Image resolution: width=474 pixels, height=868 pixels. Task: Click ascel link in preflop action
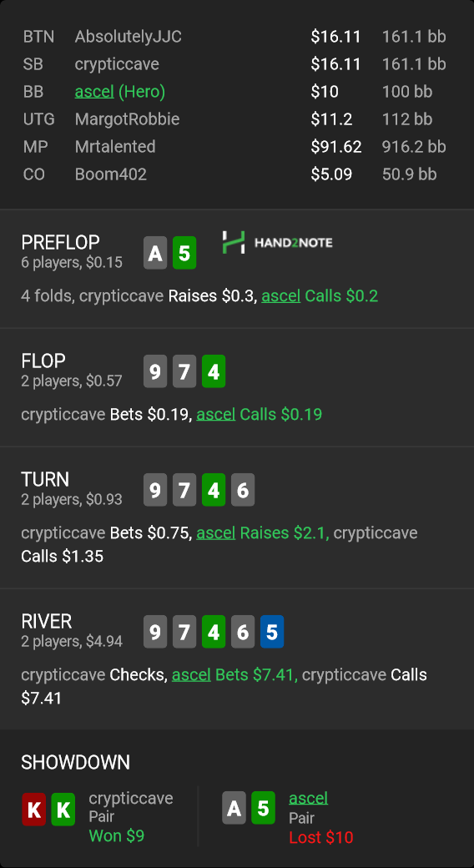280,296
